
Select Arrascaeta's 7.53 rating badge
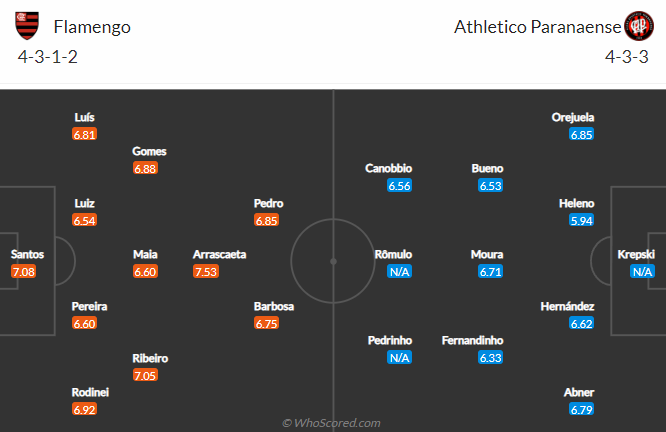point(205,272)
